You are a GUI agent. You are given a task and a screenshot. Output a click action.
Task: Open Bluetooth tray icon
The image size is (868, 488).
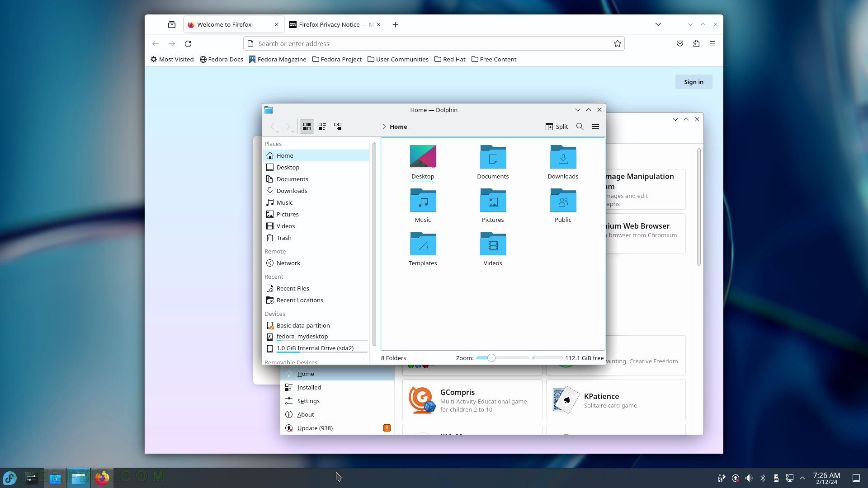pos(762,478)
